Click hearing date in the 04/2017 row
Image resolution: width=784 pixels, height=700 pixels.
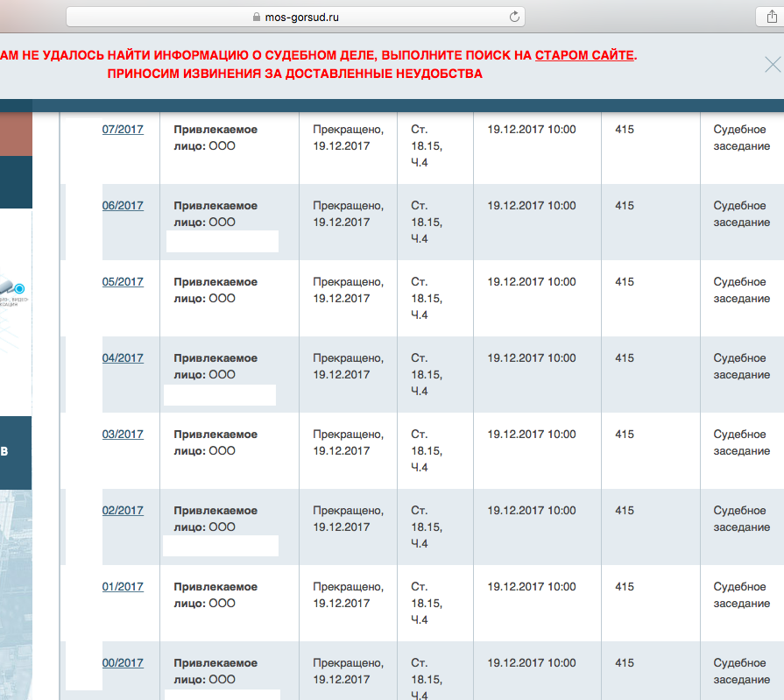[x=531, y=358]
